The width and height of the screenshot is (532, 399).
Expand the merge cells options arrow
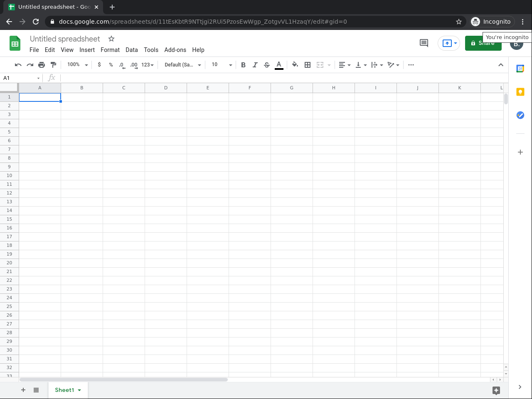[x=329, y=65]
